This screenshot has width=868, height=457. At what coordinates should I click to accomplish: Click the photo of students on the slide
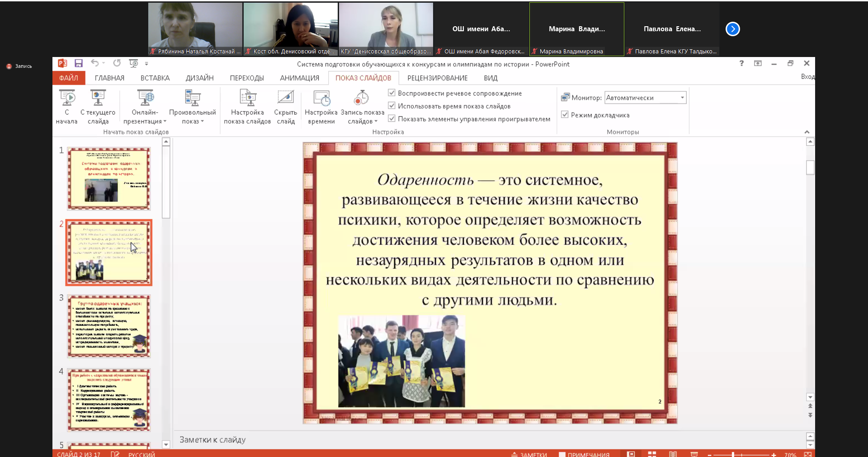(x=401, y=361)
